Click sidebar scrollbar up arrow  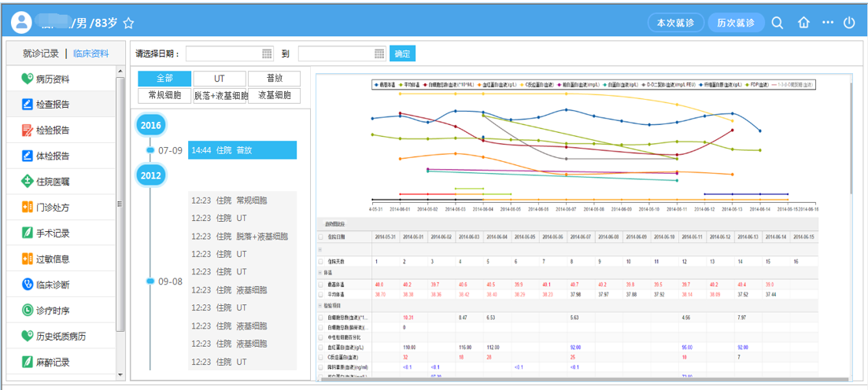click(x=120, y=72)
